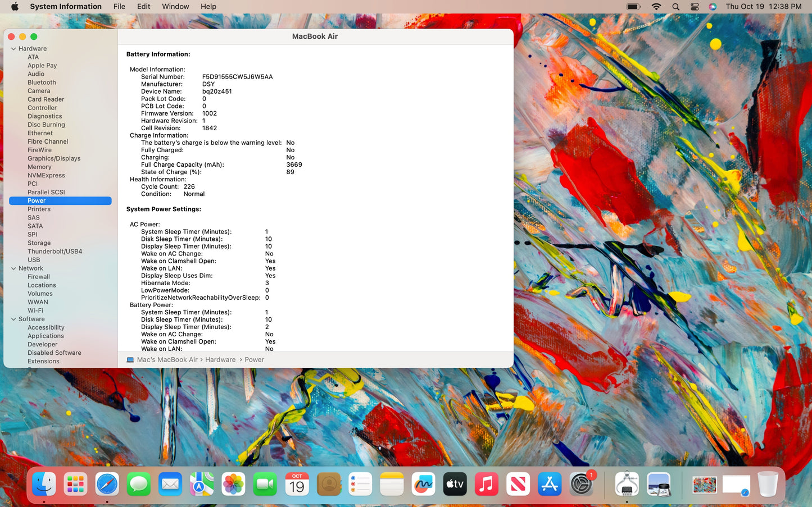This screenshot has width=812, height=507.
Task: Open System Settings showing the notification badge
Action: 581,483
